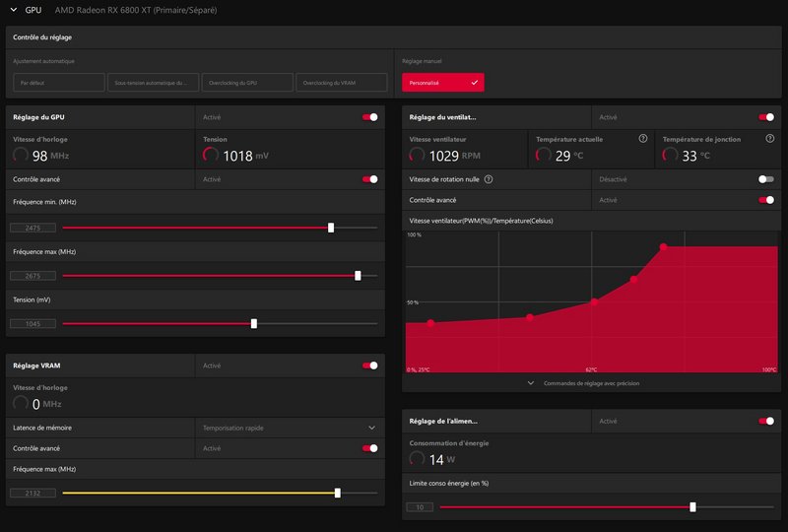Select the second fan curve point
This screenshot has height=532, width=788.
tap(530, 317)
